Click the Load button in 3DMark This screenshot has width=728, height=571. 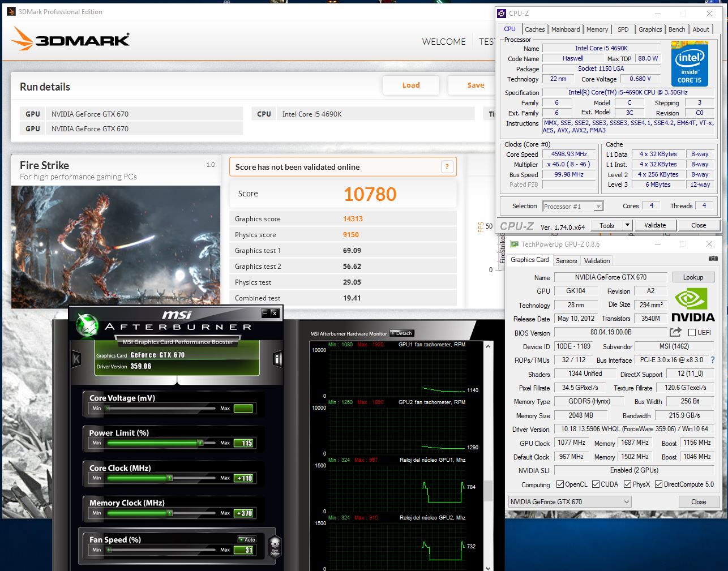[411, 85]
